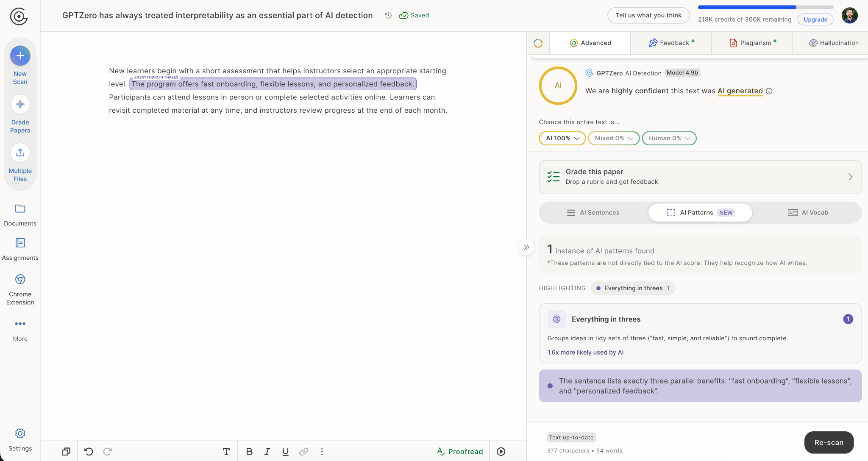868x461 pixels.
Task: Open More options dots in sidebar
Action: [x=20, y=324]
